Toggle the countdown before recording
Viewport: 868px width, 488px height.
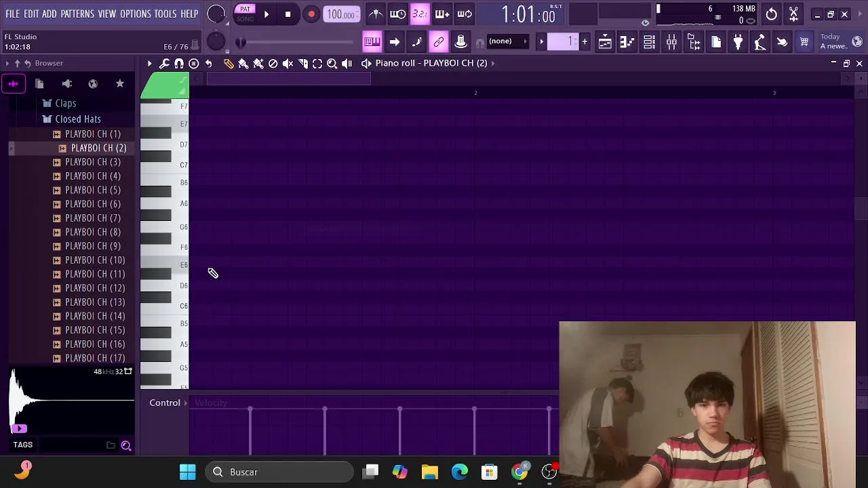click(420, 14)
